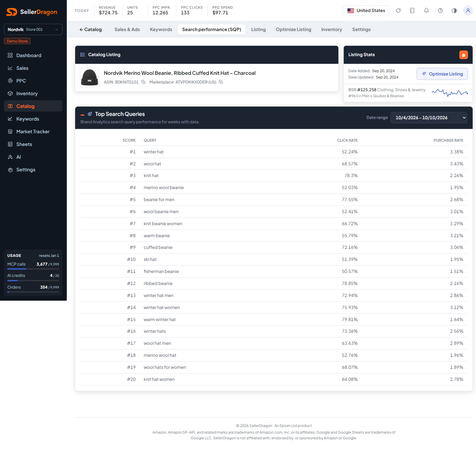Open the notifications bell
This screenshot has height=450, width=476.
coord(426,11)
